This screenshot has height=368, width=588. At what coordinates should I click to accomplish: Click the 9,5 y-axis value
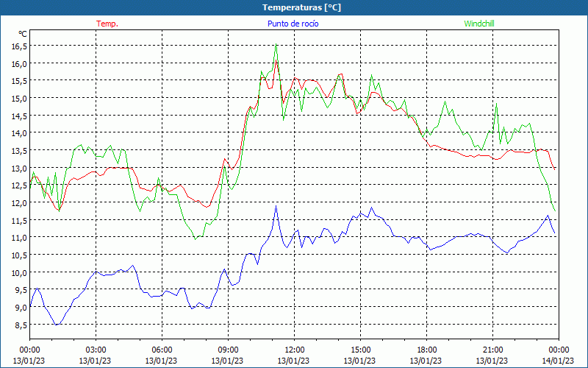[x=21, y=290]
